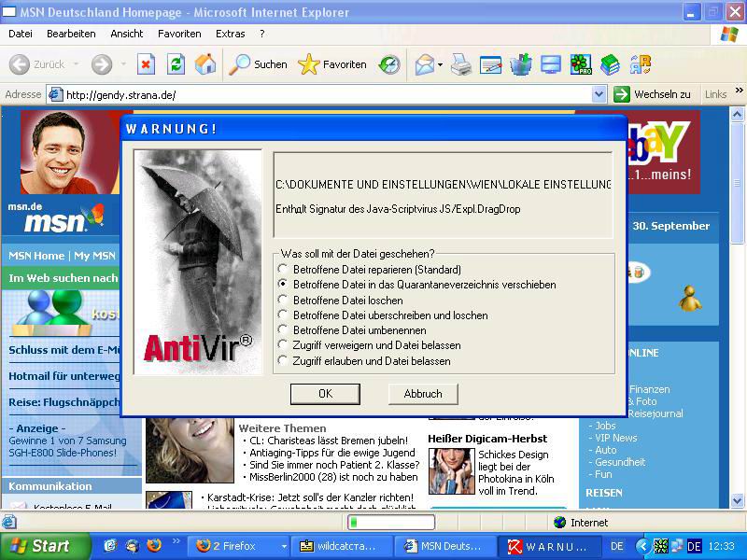Open Favoriten star in toolbar

(x=309, y=64)
